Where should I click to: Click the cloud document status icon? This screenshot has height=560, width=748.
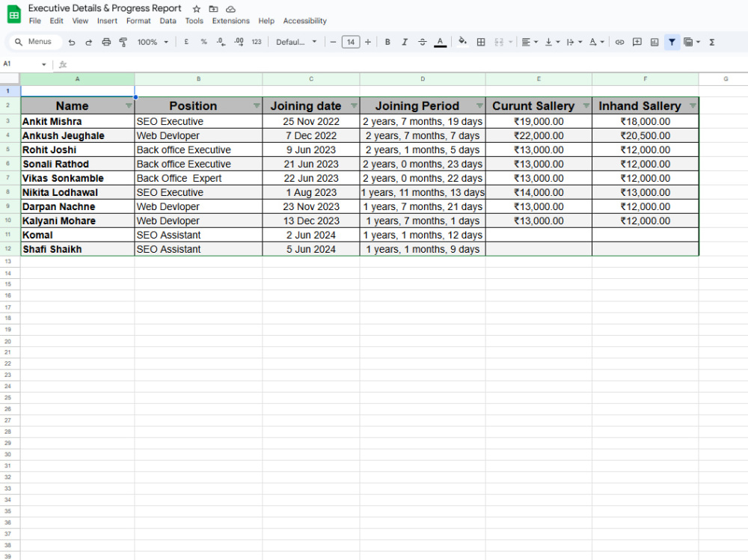tap(230, 9)
